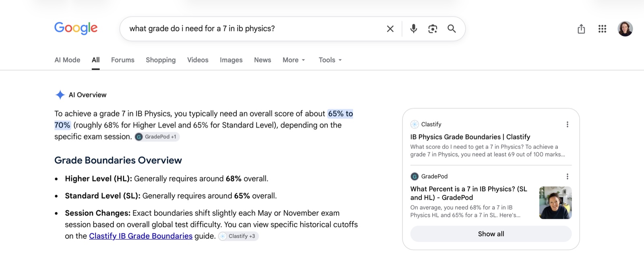Switch to the Shopping tab

[161, 60]
